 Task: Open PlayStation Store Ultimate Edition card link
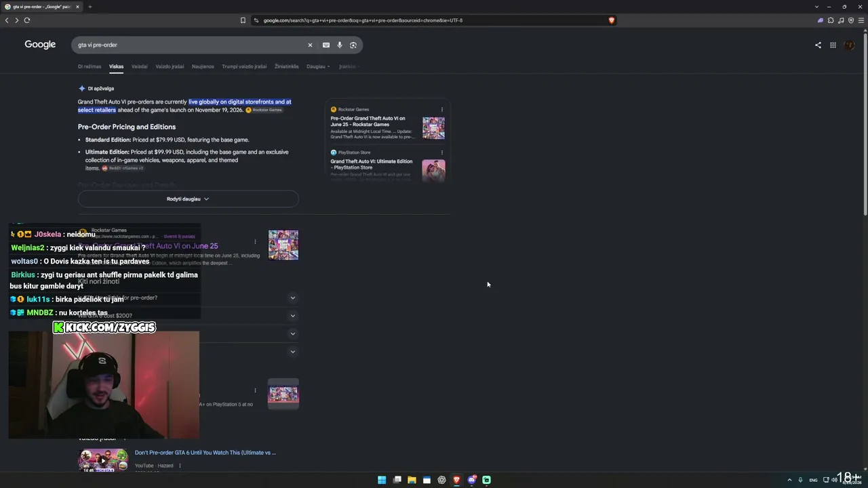point(371,164)
